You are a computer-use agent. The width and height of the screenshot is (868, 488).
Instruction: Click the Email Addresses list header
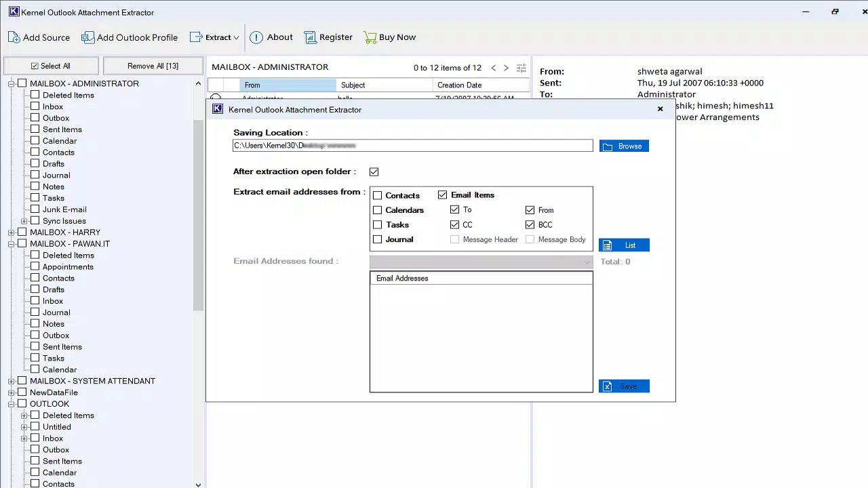tap(481, 279)
